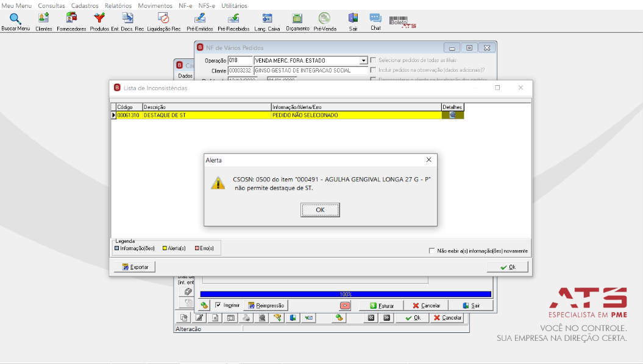Click the blue door exit icon in bottom toolbar

[293, 318]
